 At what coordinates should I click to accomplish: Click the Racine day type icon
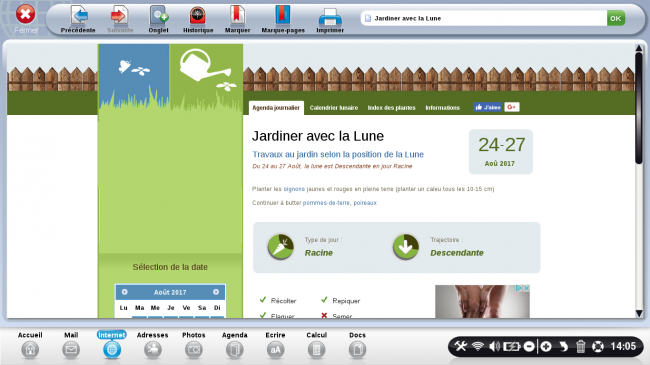[280, 247]
